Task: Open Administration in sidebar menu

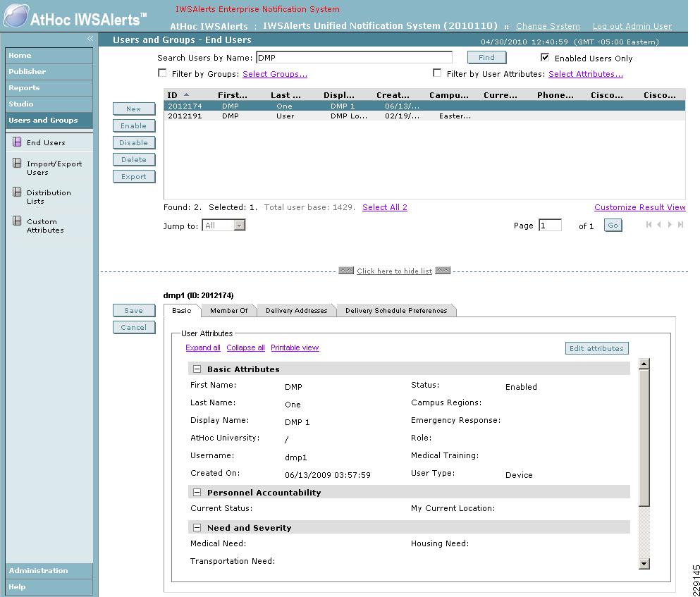Action: coord(49,571)
